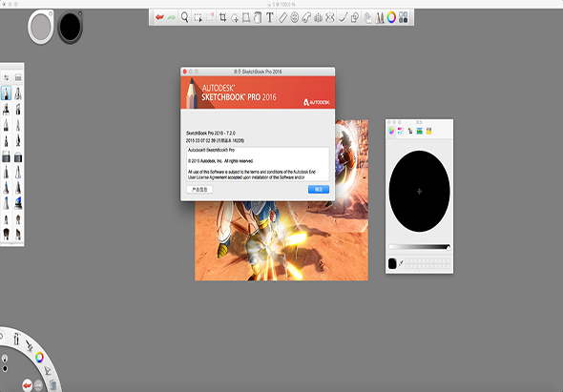Screen dimensions: 563x392
Task: Switch to the color wheel tab in Colors panel
Action: [391, 131]
